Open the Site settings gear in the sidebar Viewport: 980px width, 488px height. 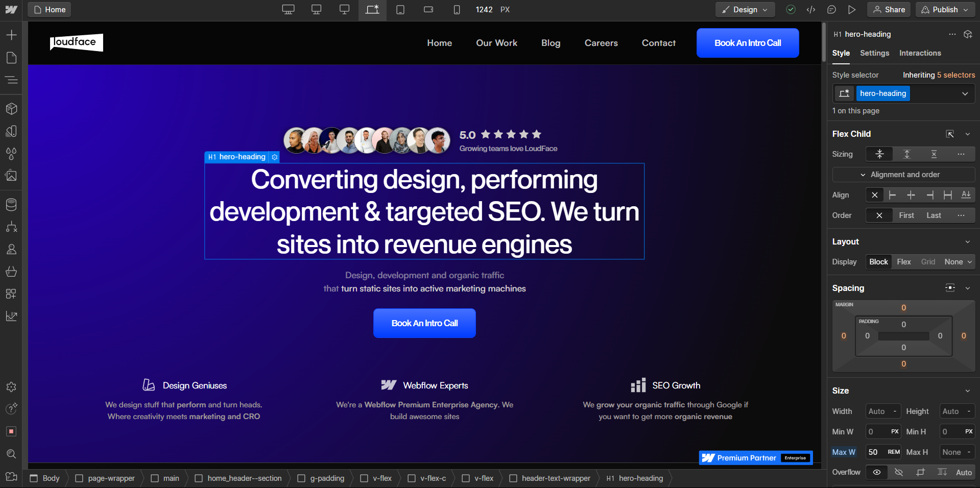[11, 387]
